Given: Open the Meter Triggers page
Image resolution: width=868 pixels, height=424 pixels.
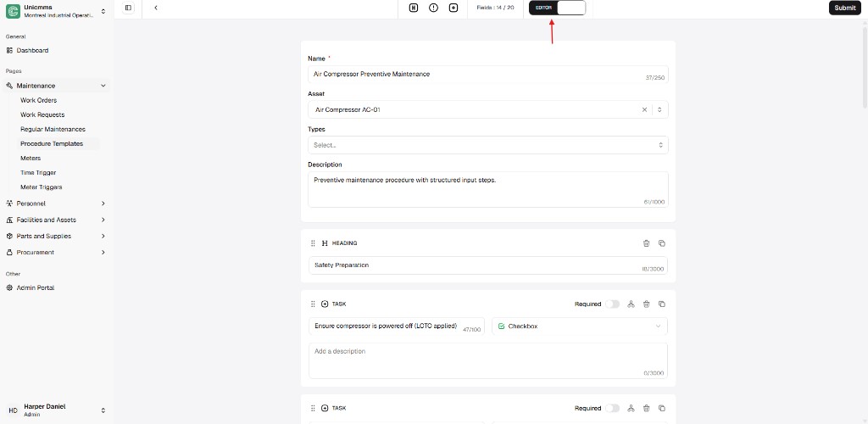Looking at the screenshot, I should [x=42, y=187].
